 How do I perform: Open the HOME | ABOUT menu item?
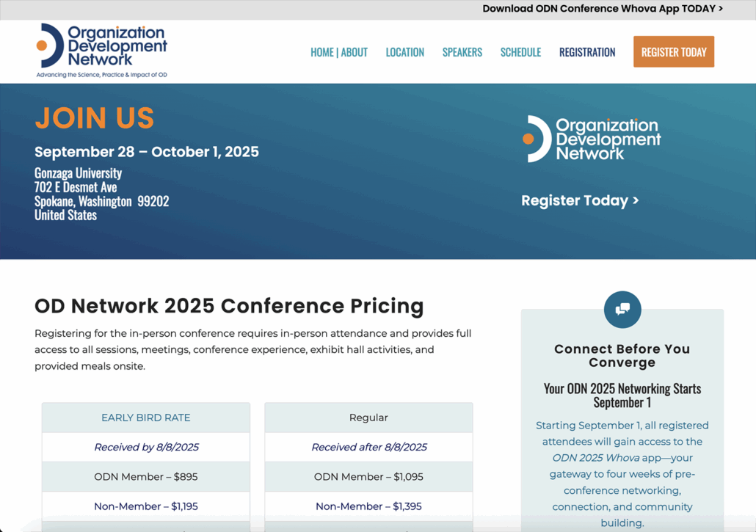coord(339,52)
